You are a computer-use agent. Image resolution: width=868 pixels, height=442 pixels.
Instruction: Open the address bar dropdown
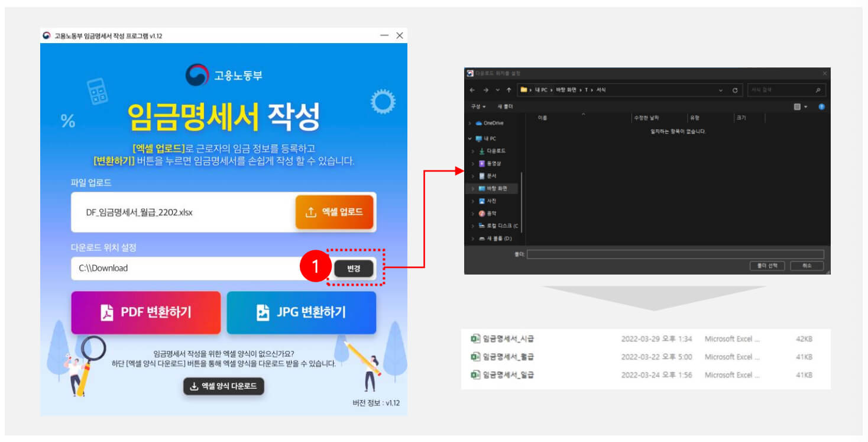coord(721,90)
